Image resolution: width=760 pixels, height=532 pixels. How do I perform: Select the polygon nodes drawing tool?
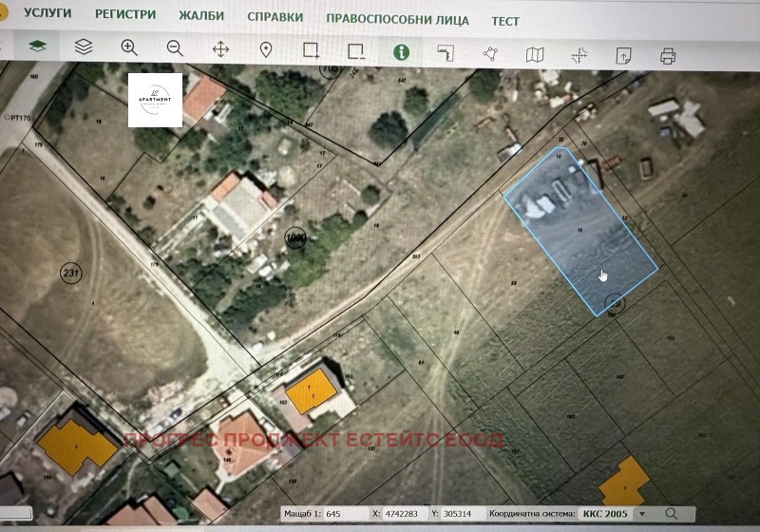tap(490, 53)
